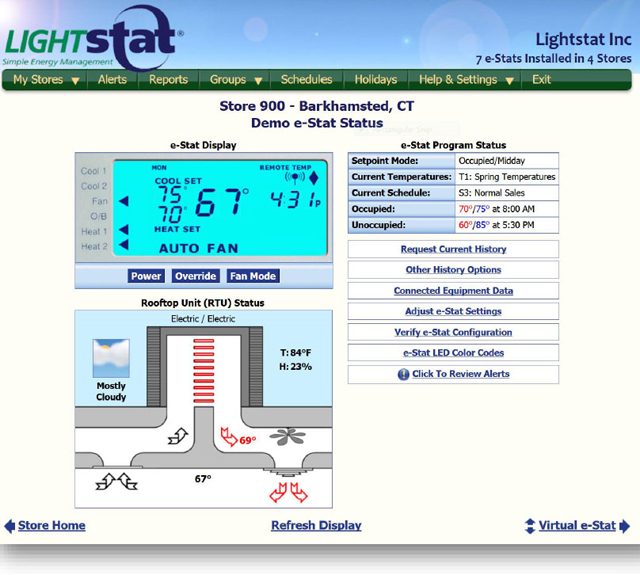
Task: Click the RTU fan icon
Action: (288, 437)
